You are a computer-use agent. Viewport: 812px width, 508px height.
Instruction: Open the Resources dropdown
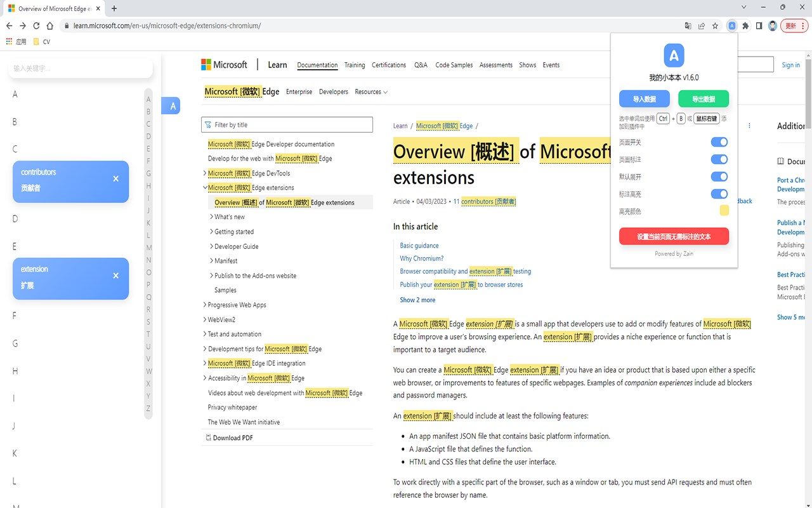click(371, 91)
